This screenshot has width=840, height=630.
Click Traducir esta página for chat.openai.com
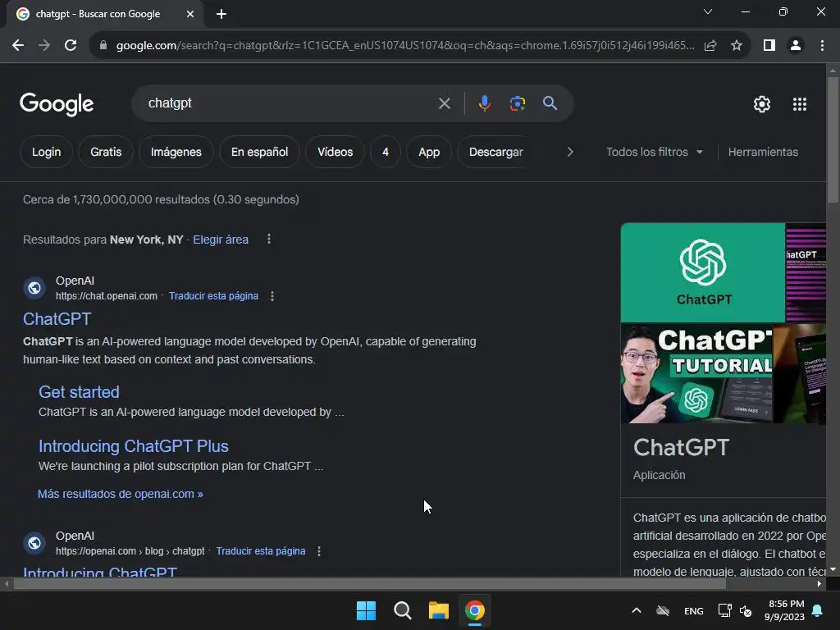213,295
